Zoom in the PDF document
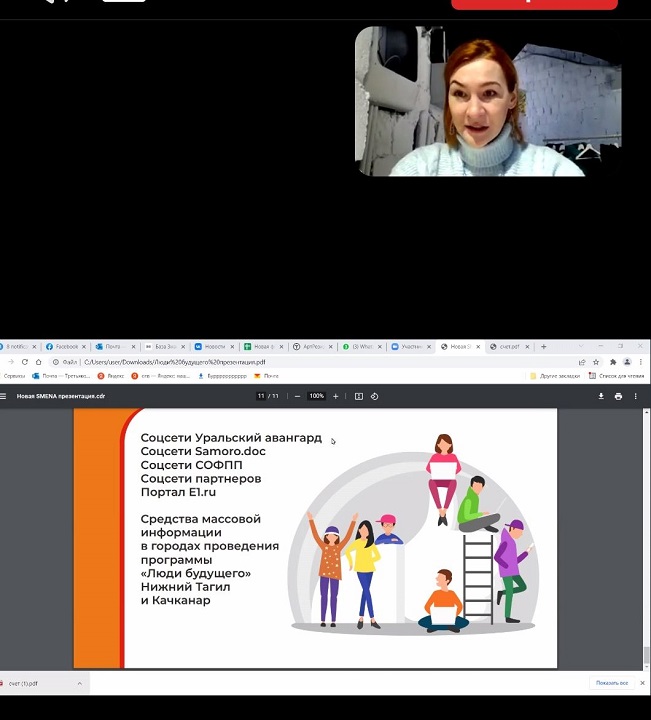Screen dimensions: 651x720 pos(336,396)
